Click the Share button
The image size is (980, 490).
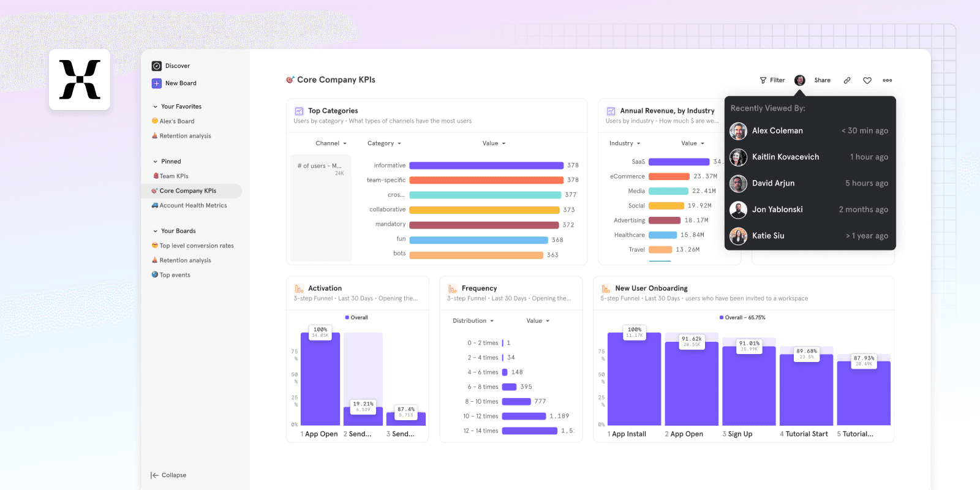[x=823, y=80]
